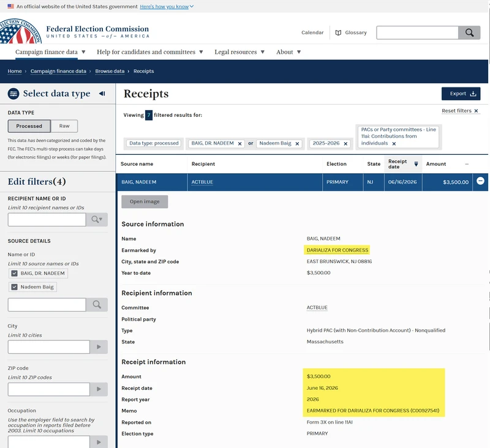The image size is (490, 448).
Task: Remove the 2025-2026 filter tag
Action: coord(345,144)
